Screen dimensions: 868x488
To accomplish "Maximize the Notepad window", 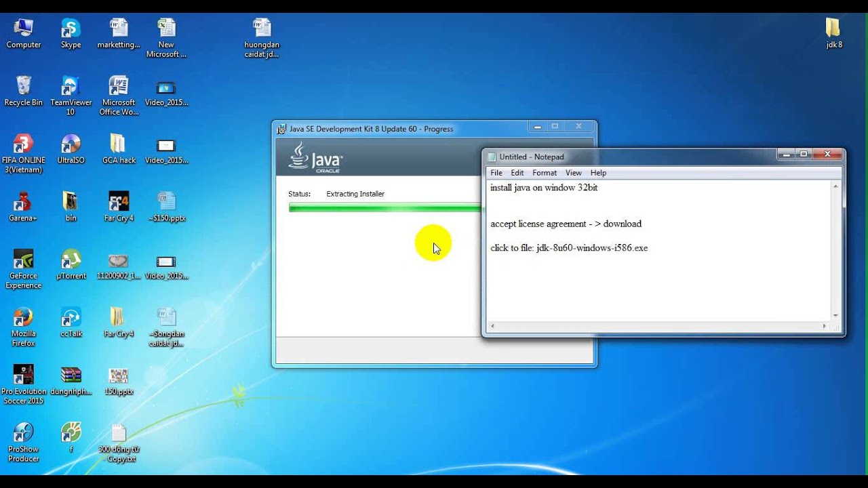I will [804, 155].
